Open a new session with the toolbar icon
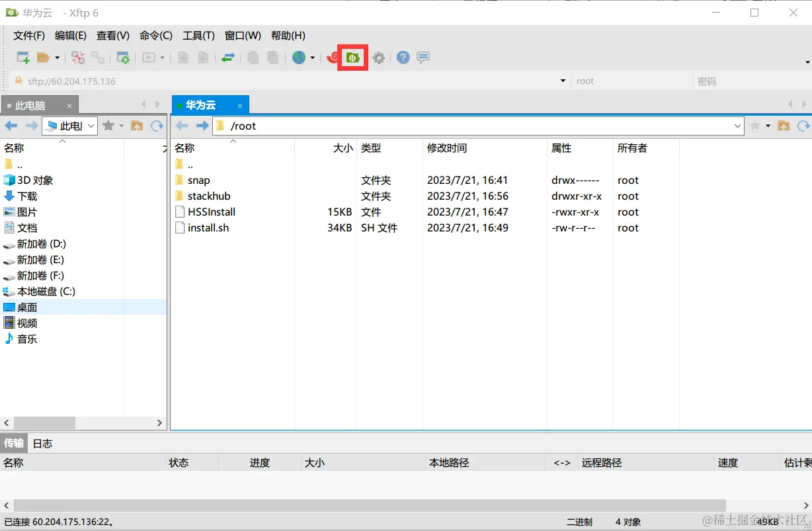Viewport: 812px width, 531px height. click(22, 58)
